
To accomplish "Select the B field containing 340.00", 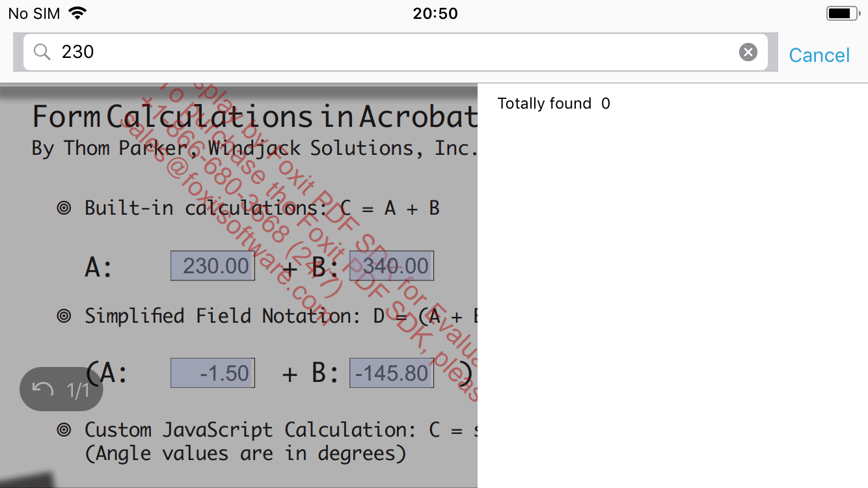I will (391, 265).
